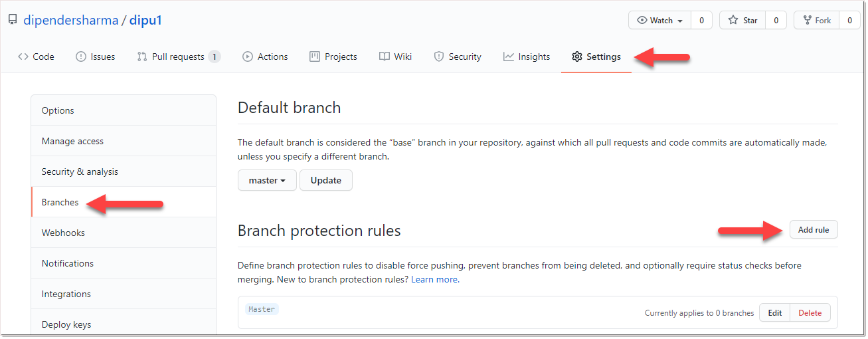Open the Code tab
This screenshot has height=339, width=868.
37,56
